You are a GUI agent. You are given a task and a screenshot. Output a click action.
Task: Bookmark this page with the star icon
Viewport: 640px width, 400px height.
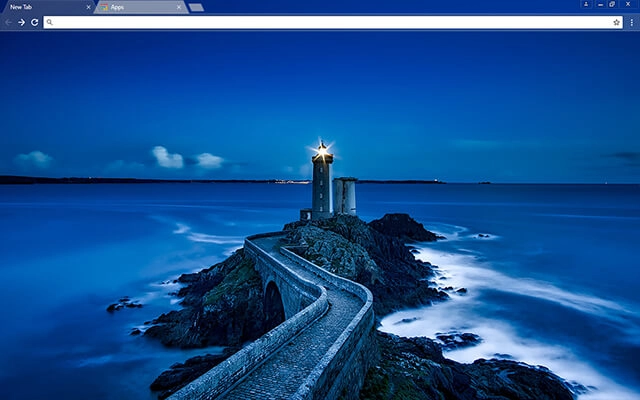[616, 22]
